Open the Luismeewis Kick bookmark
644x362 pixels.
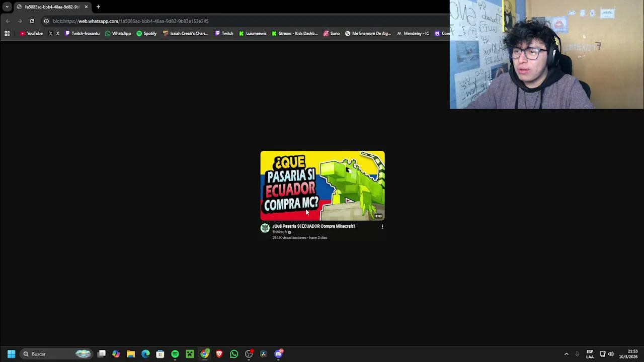click(x=253, y=34)
